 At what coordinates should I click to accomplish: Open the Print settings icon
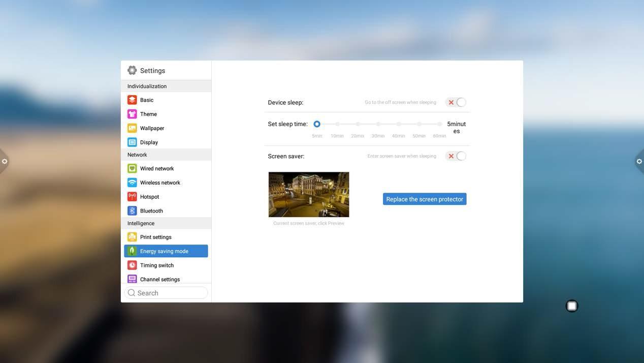coord(132,237)
